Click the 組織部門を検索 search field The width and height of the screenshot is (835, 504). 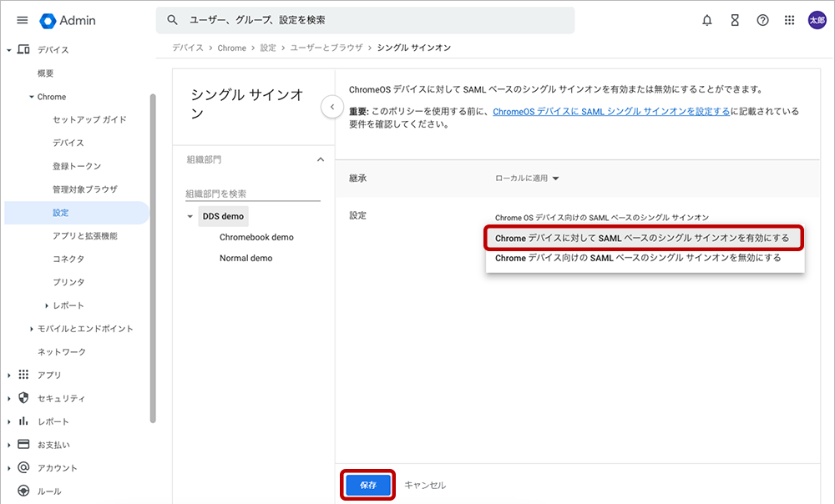(252, 194)
